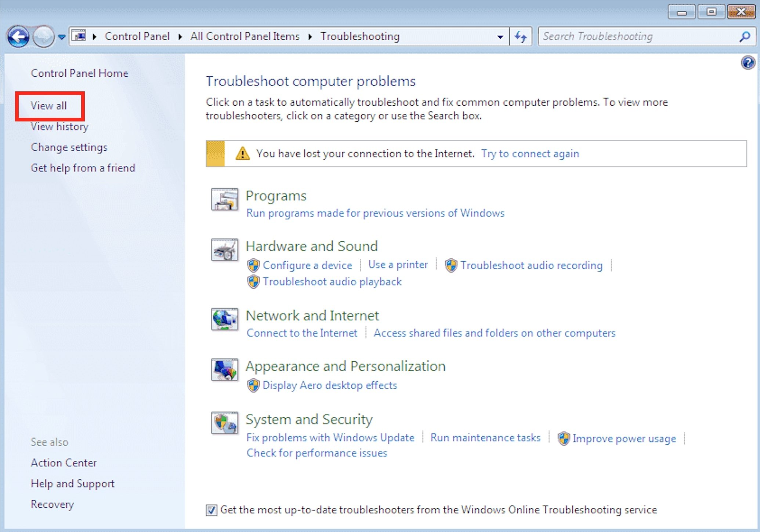Image resolution: width=760 pixels, height=532 pixels.
Task: Expand the arrow before Control Panel breadcrumb
Action: (x=95, y=36)
